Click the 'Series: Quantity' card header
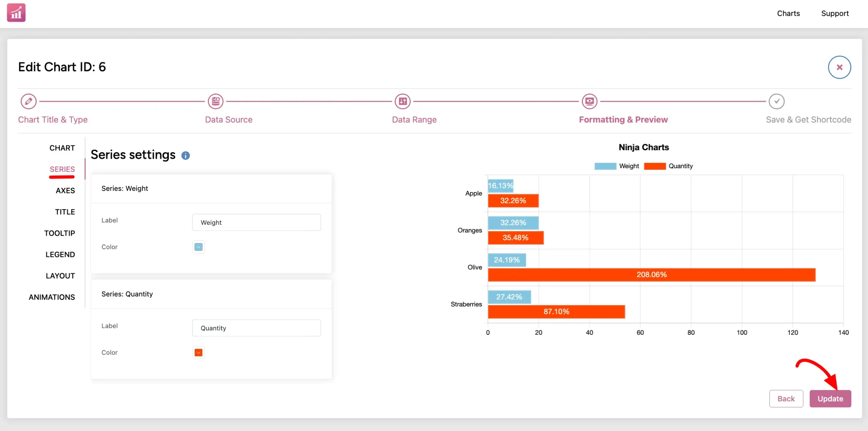Screen dimensions: 868x431 click(x=211, y=294)
